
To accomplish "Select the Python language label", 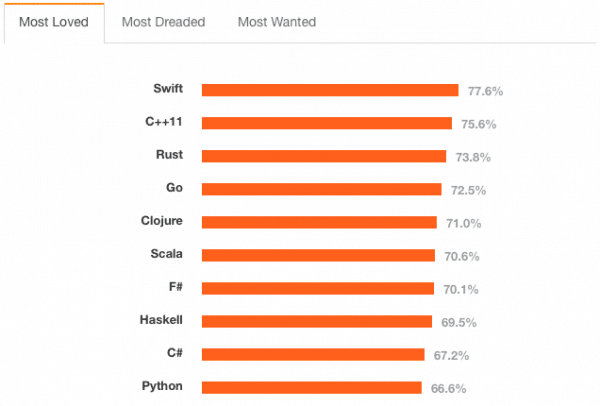I will point(163,386).
